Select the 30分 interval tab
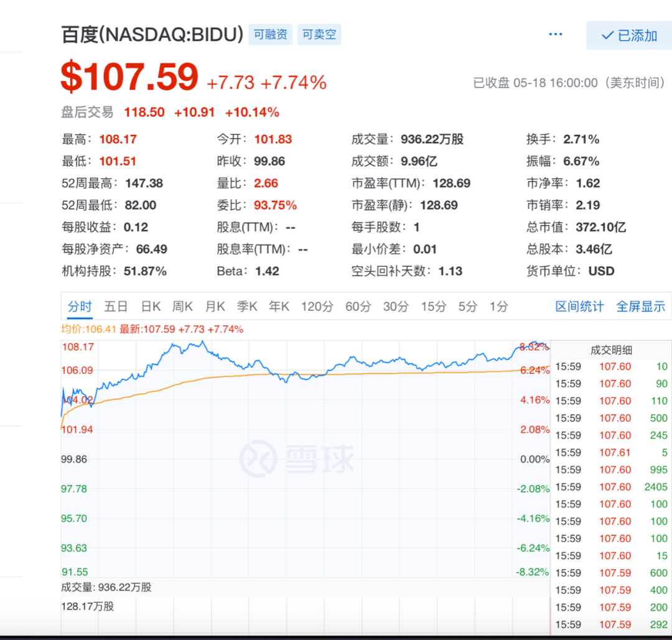 point(396,307)
